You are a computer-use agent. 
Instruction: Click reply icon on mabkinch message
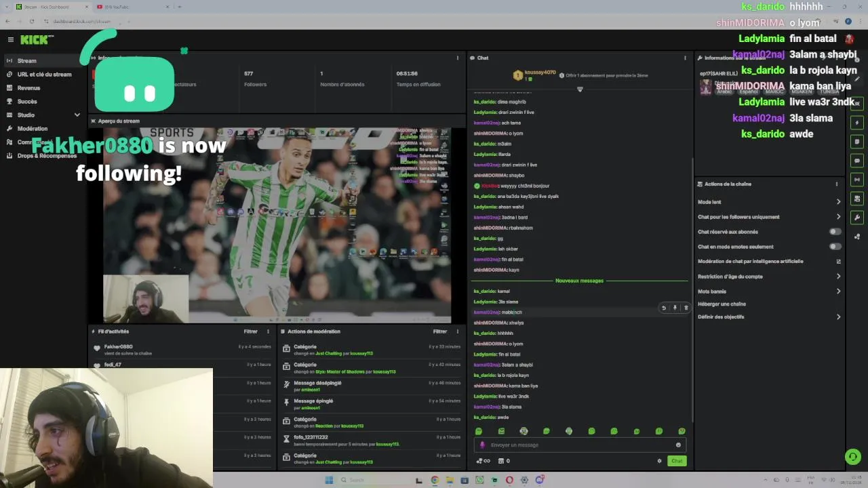(664, 308)
